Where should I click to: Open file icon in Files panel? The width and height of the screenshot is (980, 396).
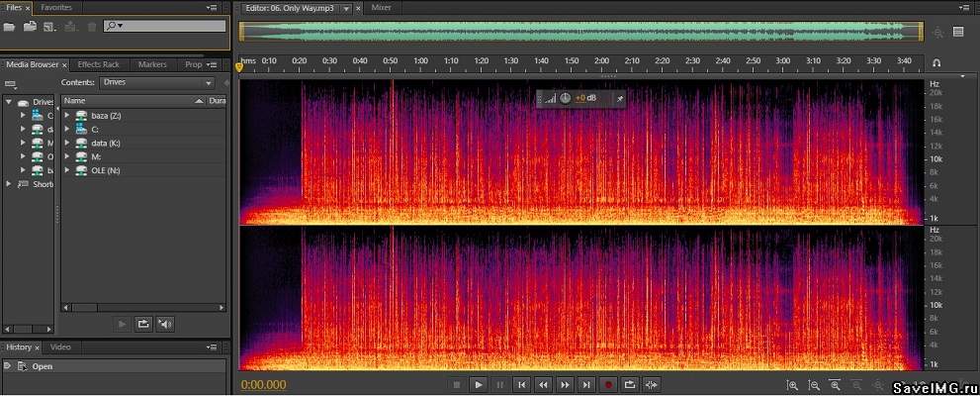9,26
